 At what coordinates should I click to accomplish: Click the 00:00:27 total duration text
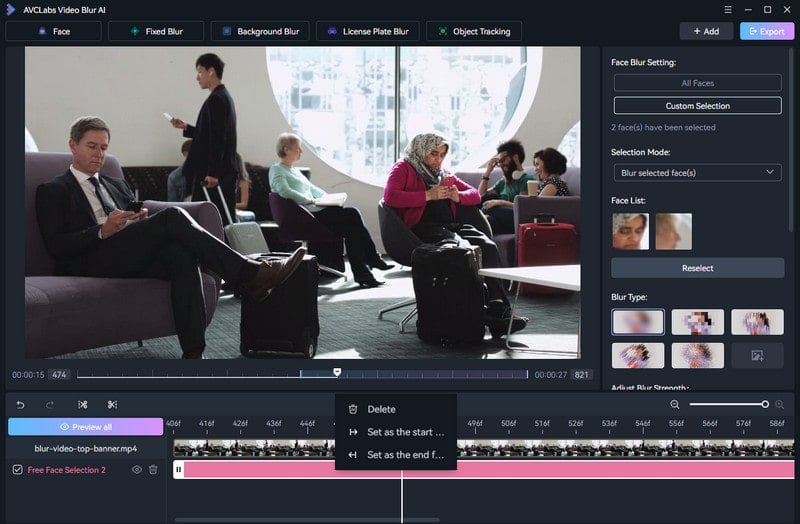click(x=551, y=375)
